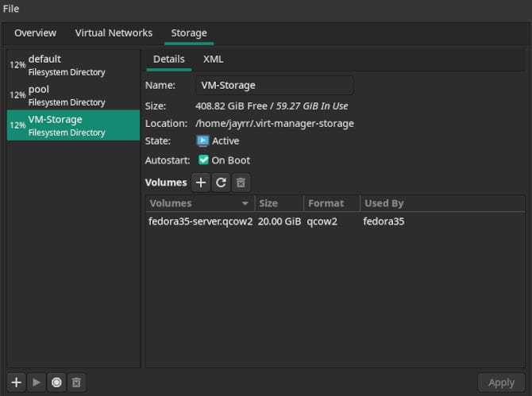Click the fedora35 Used By cell
The image size is (532, 396).
click(384, 221)
